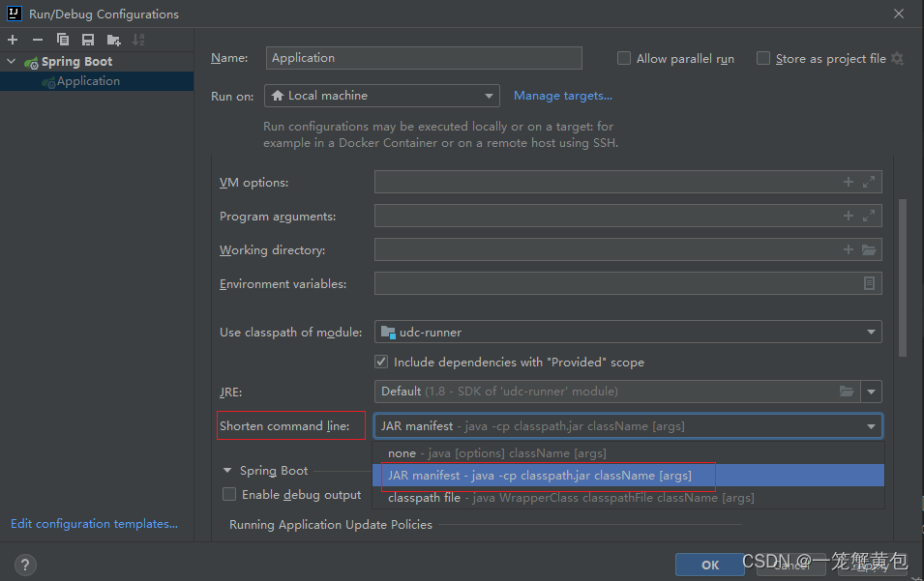
Task: Copy the configuration using the copy icon
Action: 63,40
